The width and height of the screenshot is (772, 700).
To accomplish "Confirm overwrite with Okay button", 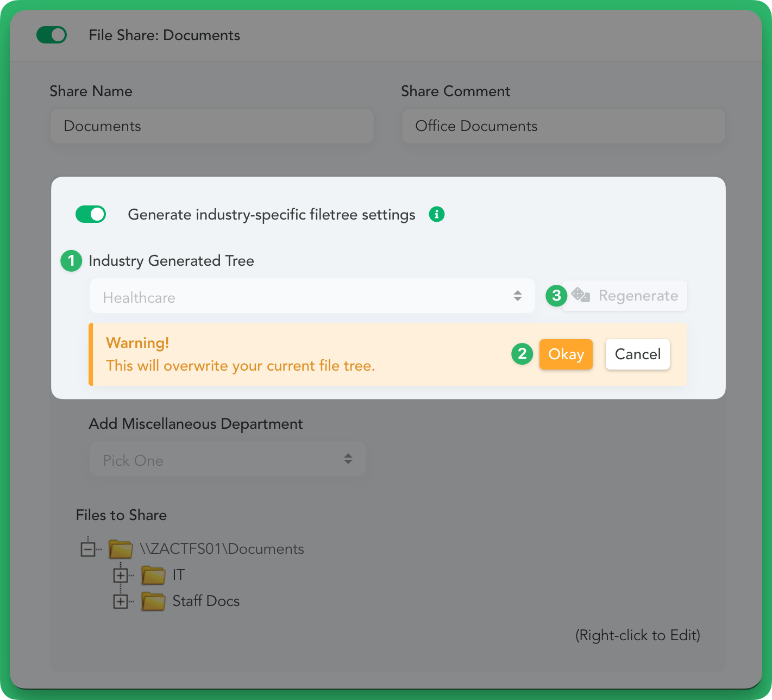I will [566, 354].
